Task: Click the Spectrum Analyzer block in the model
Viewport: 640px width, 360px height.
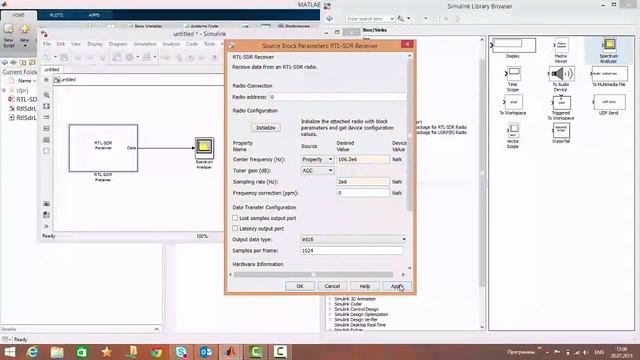Action: click(204, 147)
